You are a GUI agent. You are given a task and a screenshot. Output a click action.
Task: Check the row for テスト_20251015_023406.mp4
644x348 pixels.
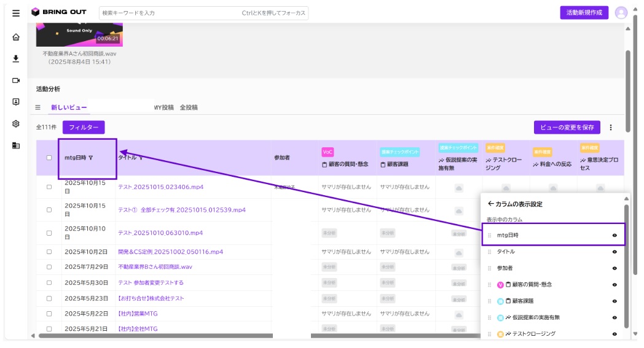tap(49, 187)
